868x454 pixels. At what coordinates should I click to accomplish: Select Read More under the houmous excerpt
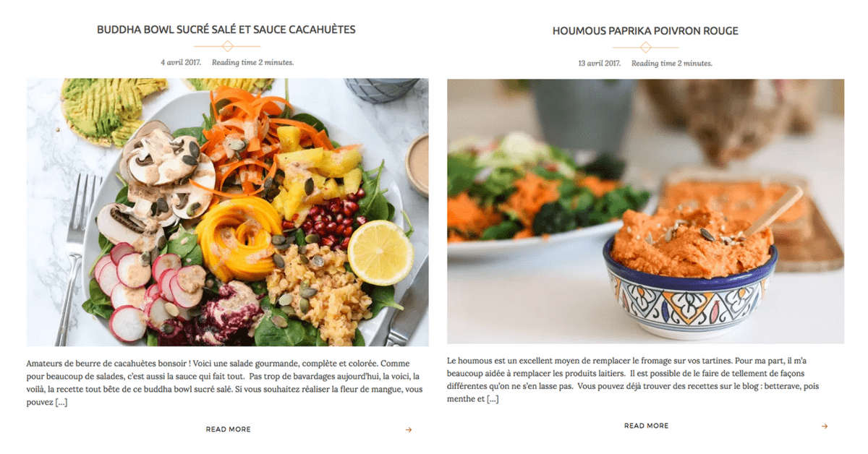(647, 427)
